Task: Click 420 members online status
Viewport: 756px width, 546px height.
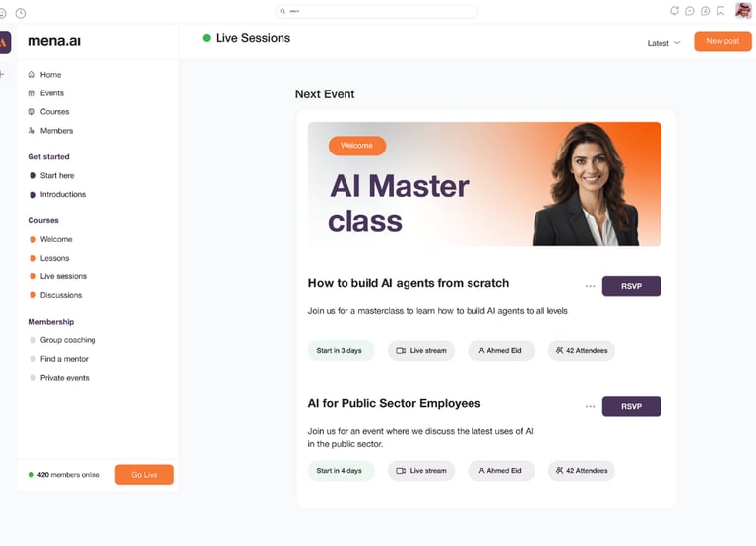Action: [x=64, y=475]
